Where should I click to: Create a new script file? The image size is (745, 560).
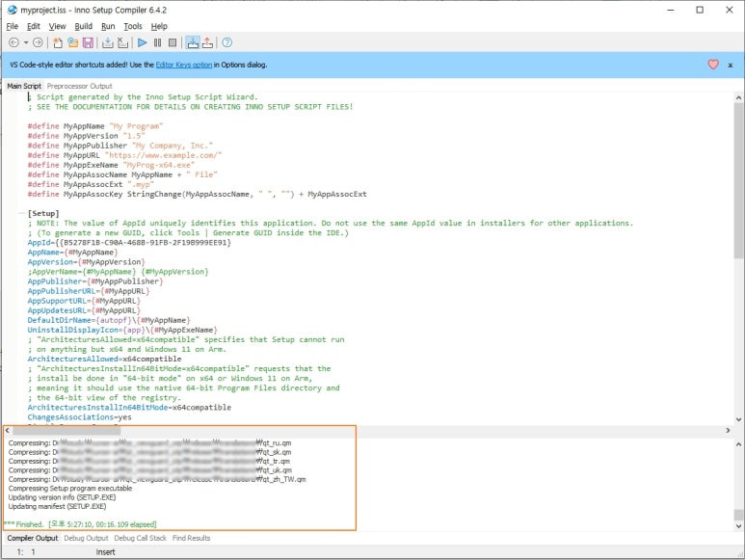pos(58,42)
